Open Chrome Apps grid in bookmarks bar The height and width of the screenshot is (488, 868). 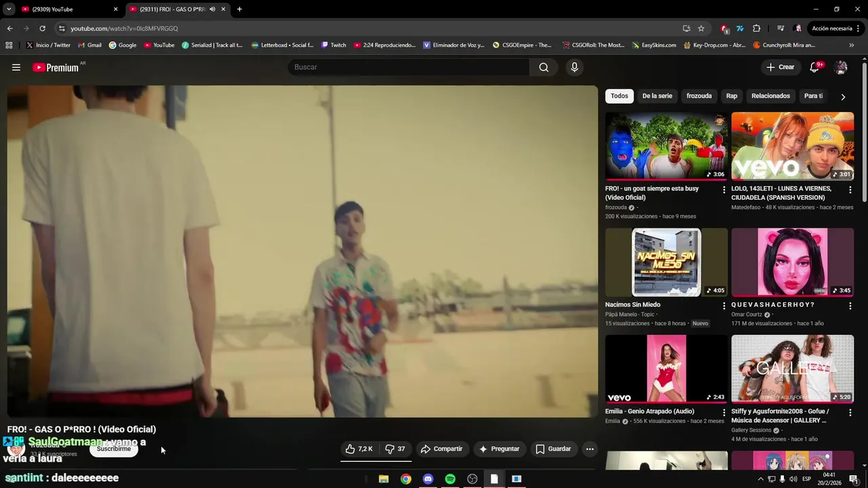[9, 45]
